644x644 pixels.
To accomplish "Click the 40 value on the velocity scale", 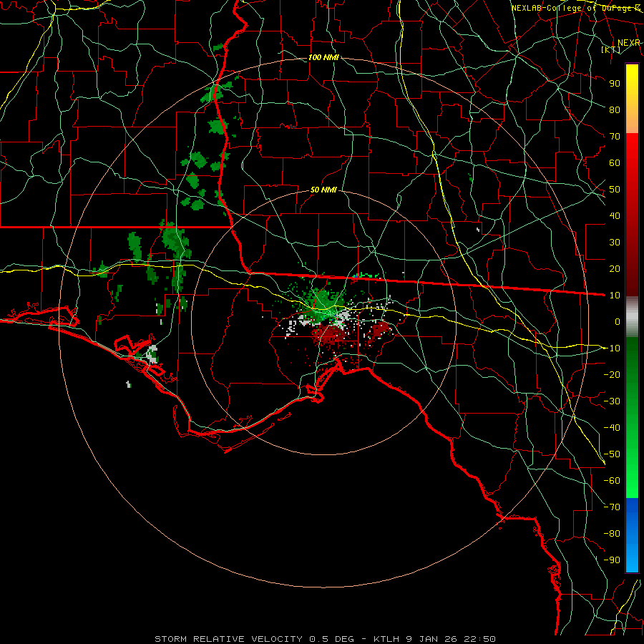I will pyautogui.click(x=615, y=216).
